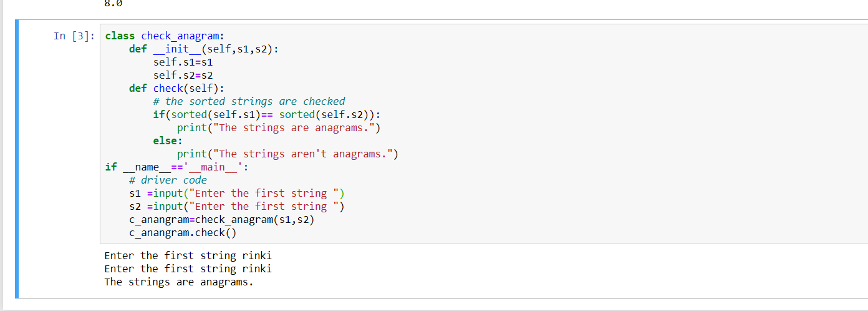868x311 pixels.
Task: Click the "self.s2=s2" assignment line
Action: pos(183,75)
